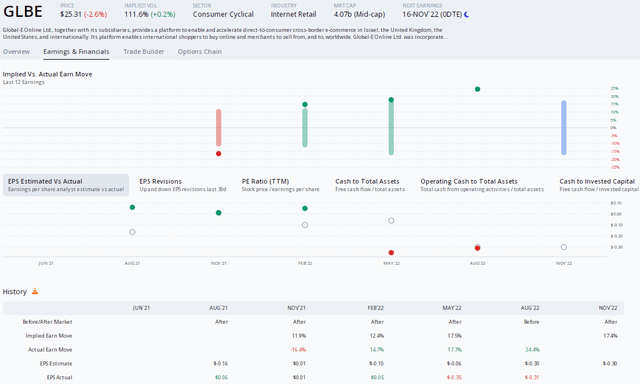Click the orange download icon beside History
640x384 pixels.
[35, 291]
